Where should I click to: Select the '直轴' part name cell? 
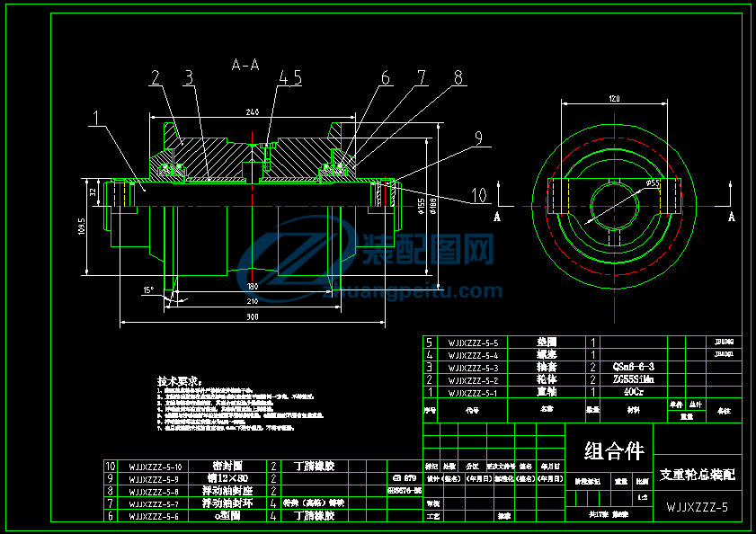tap(547, 392)
